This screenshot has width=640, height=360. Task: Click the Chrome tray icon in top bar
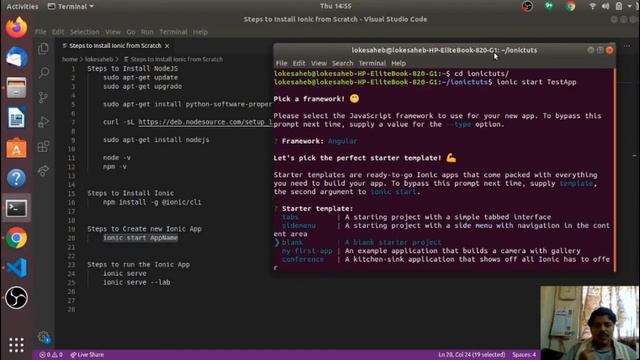point(570,6)
